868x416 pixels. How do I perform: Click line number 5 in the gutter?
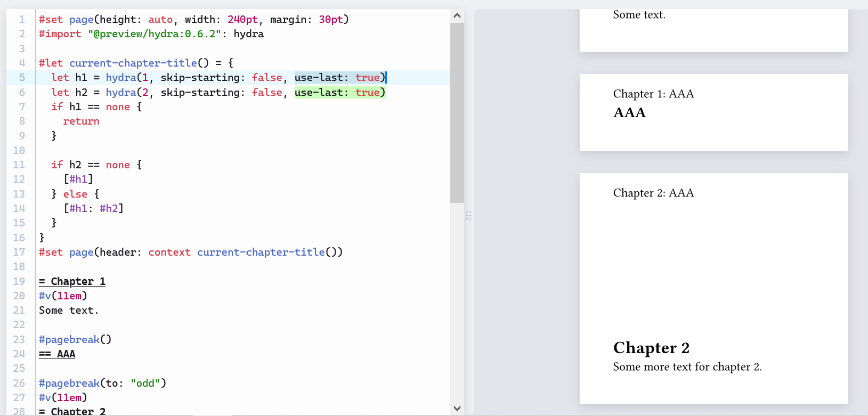[x=22, y=78]
